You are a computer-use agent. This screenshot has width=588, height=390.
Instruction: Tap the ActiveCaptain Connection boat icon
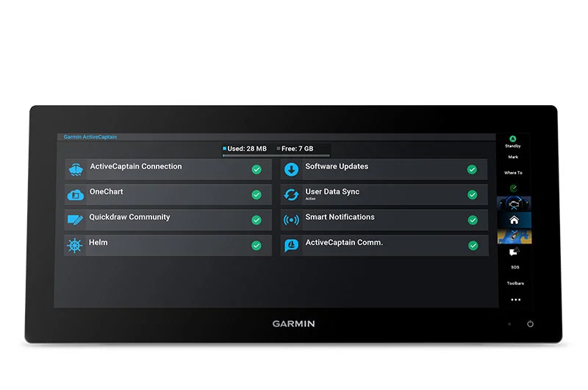tap(75, 169)
